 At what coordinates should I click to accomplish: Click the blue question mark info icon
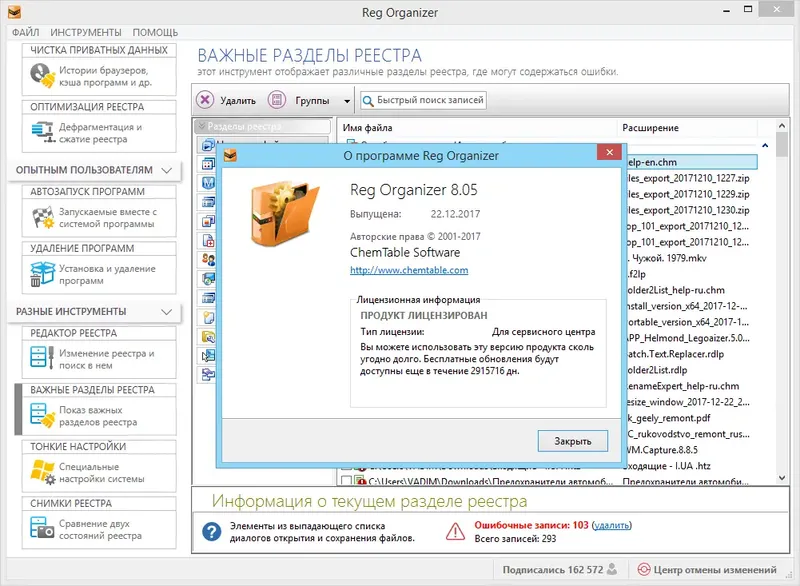coord(211,531)
